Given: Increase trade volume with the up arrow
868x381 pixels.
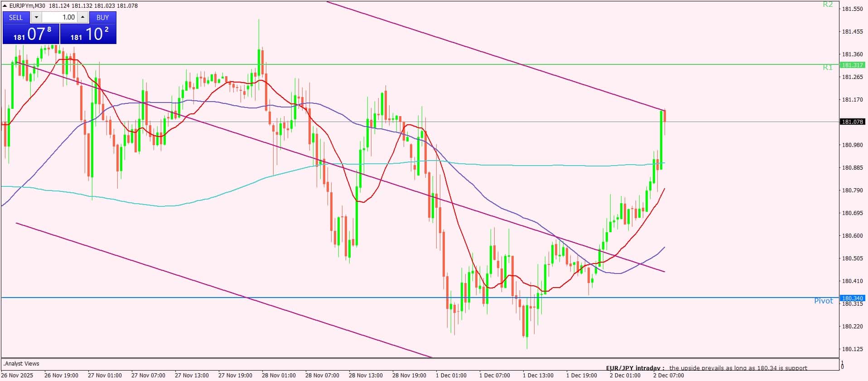Looking at the screenshot, I should (82, 17).
